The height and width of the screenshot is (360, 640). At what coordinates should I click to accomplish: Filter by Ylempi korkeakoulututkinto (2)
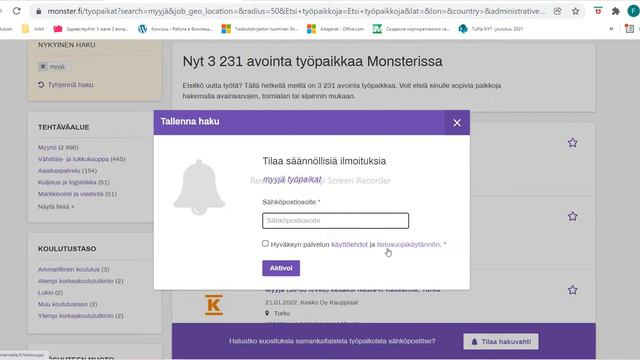[x=80, y=316]
